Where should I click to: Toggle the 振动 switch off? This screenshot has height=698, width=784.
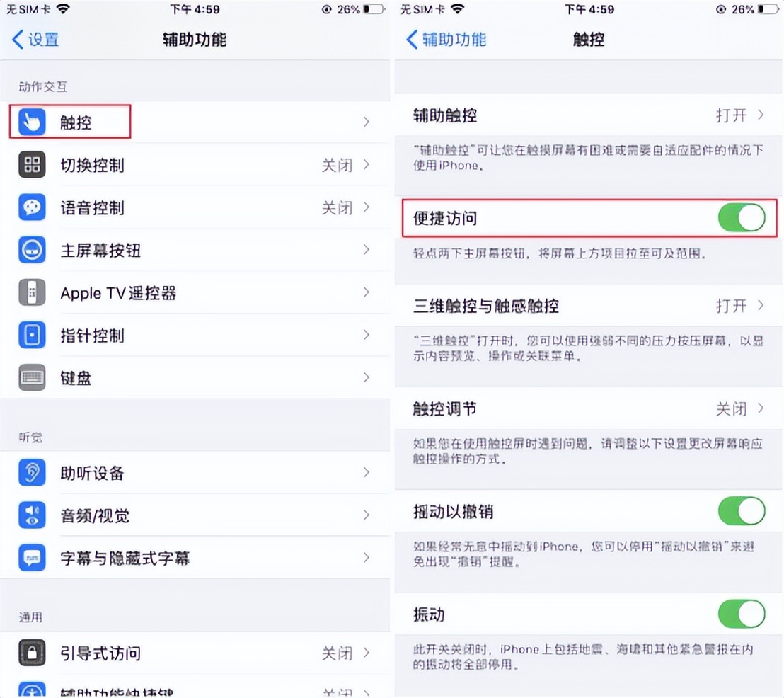tap(741, 614)
